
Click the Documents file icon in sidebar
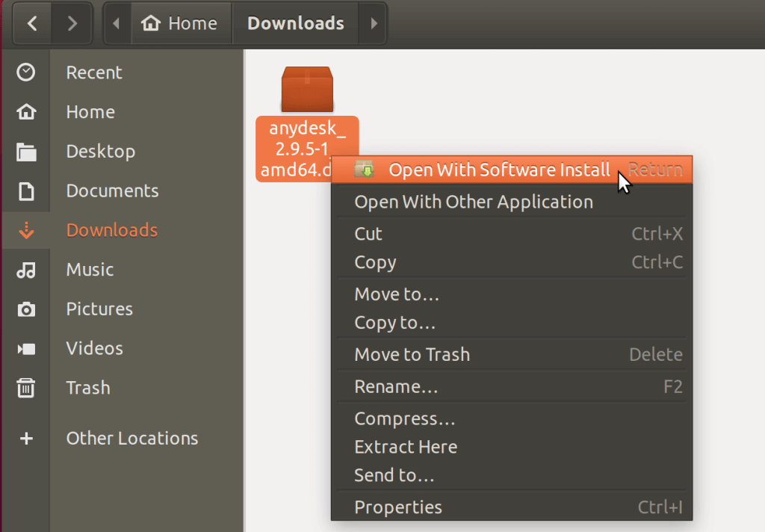coord(26,191)
